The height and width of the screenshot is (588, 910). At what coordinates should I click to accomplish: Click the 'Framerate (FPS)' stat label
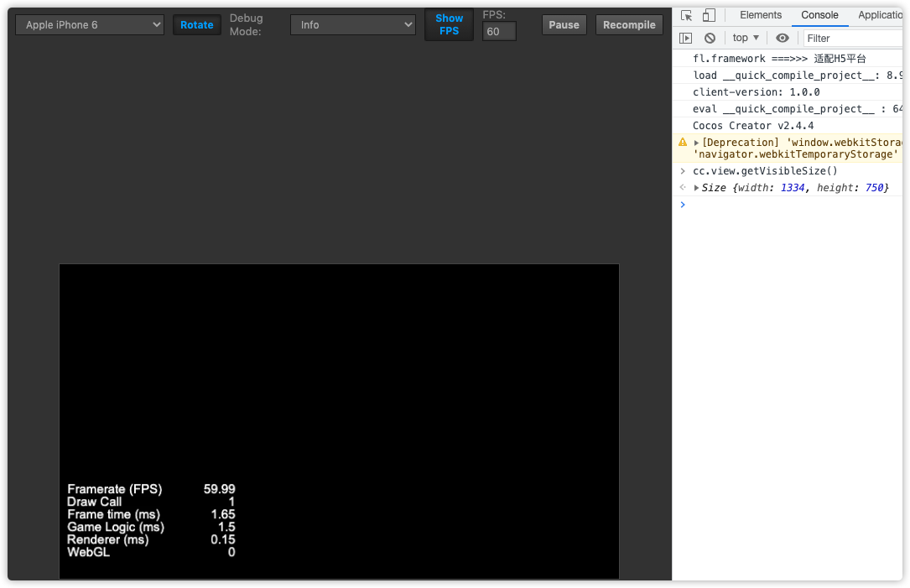pos(114,489)
